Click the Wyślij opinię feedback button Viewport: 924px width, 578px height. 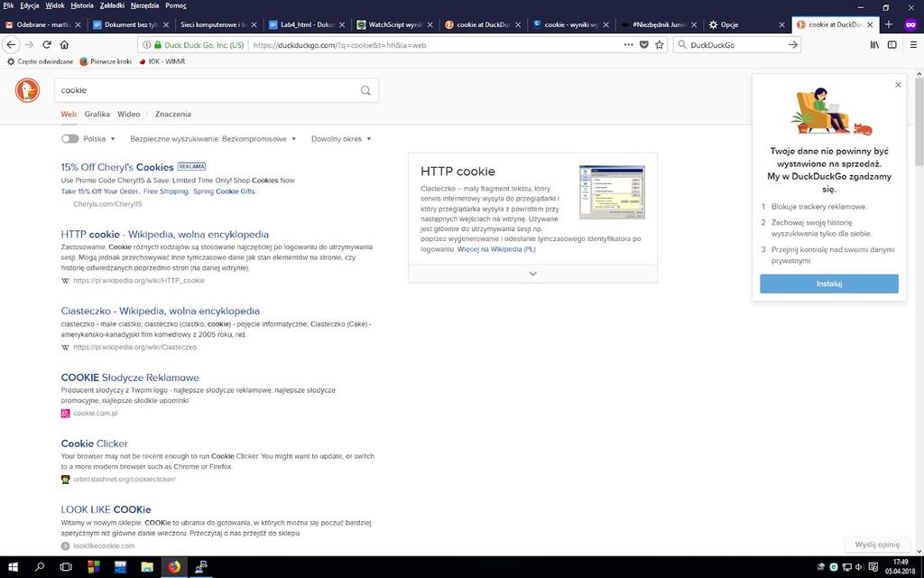877,545
